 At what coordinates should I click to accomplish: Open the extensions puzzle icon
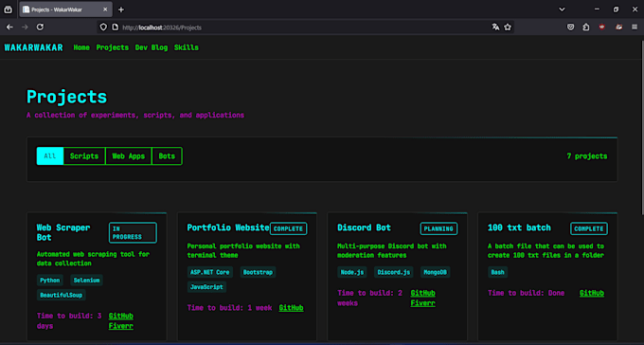coord(586,27)
